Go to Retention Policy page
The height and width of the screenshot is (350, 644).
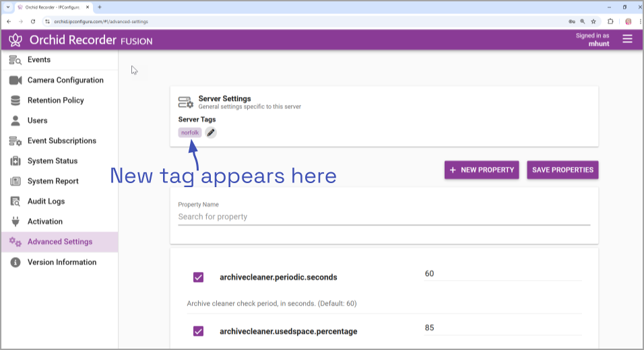pos(55,100)
